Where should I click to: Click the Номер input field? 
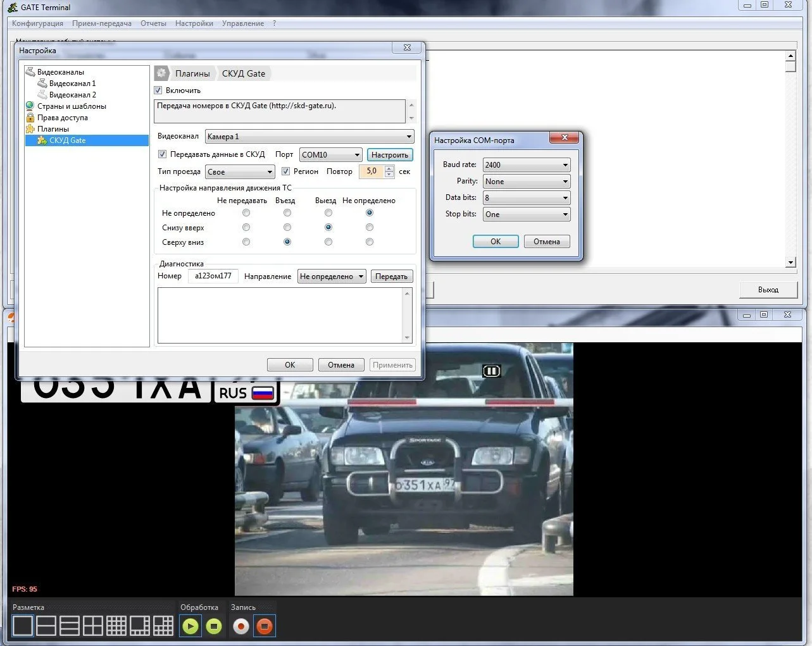coord(213,276)
